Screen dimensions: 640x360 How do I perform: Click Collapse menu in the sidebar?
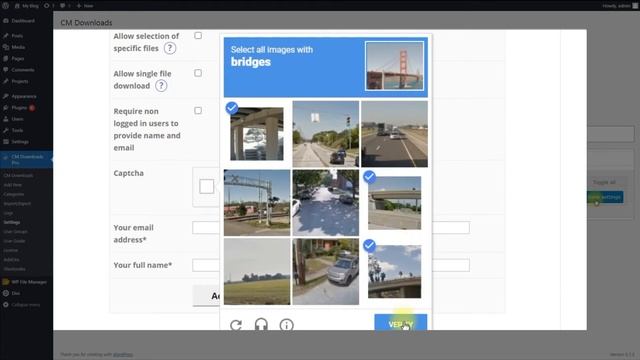[25, 305]
